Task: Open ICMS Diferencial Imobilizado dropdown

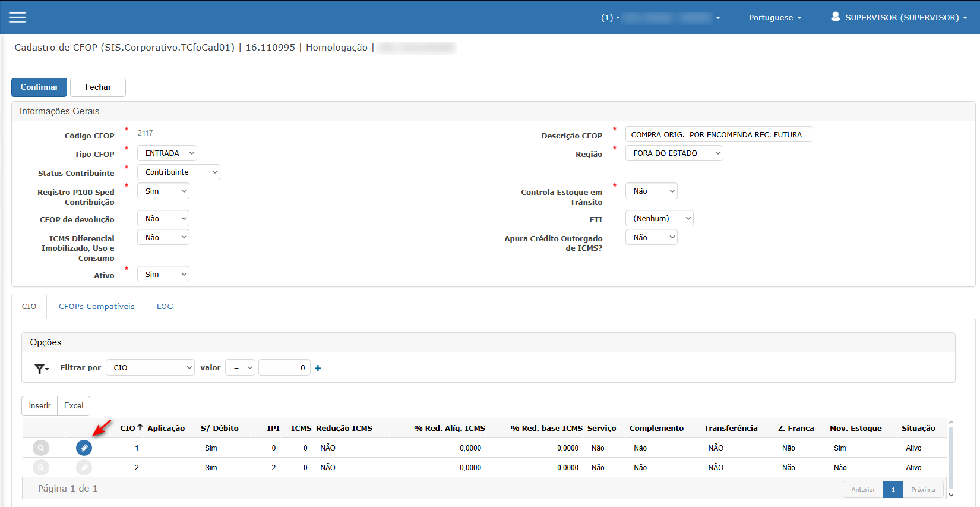Action: click(x=163, y=238)
